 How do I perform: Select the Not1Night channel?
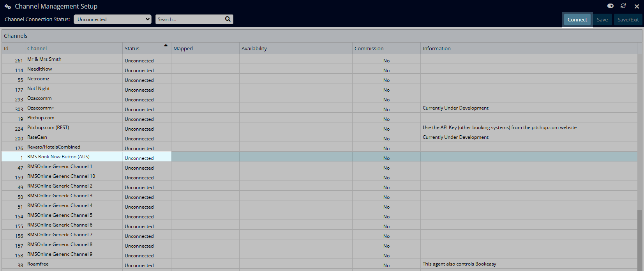(39, 89)
